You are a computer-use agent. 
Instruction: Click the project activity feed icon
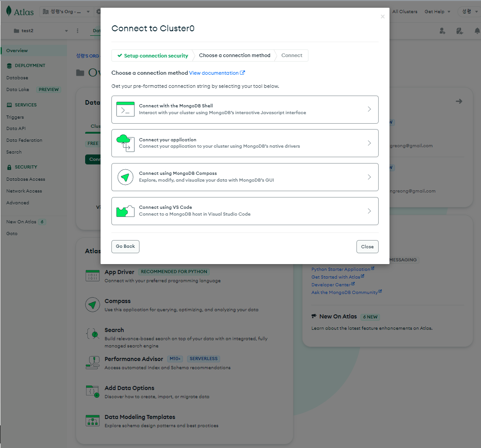pyautogui.click(x=460, y=31)
